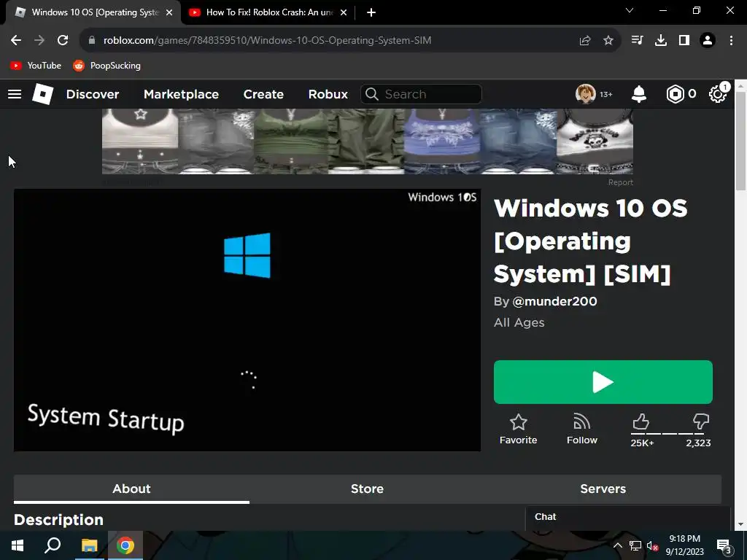The image size is (747, 560).
Task: Open Chrome downloads icon
Action: (x=661, y=41)
